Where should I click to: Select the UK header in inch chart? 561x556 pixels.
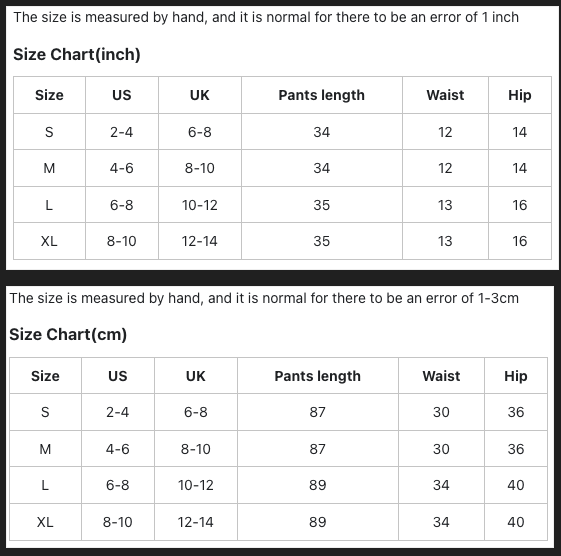point(200,95)
